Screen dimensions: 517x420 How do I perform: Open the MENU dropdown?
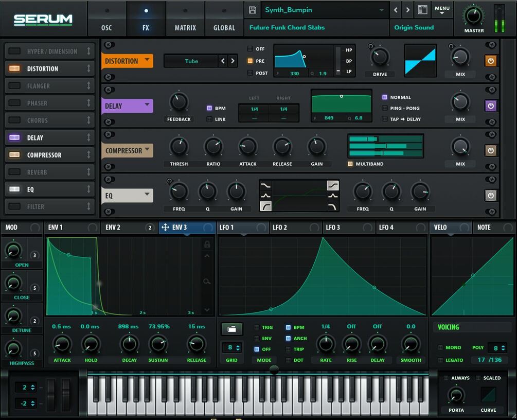click(442, 10)
